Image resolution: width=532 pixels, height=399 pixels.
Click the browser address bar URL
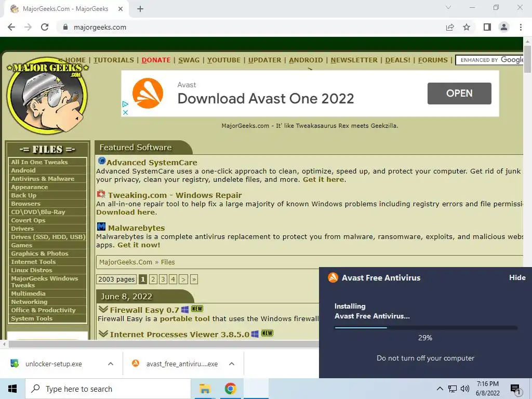click(100, 27)
